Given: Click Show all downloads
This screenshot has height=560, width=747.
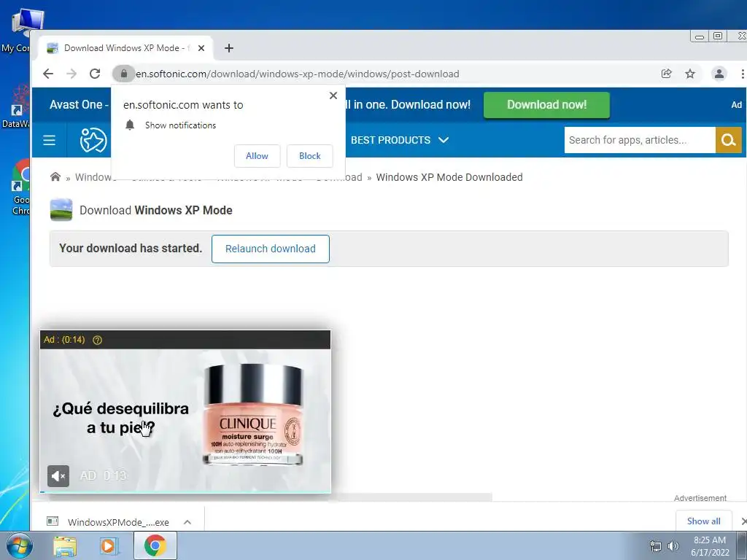Looking at the screenshot, I should coord(703,521).
